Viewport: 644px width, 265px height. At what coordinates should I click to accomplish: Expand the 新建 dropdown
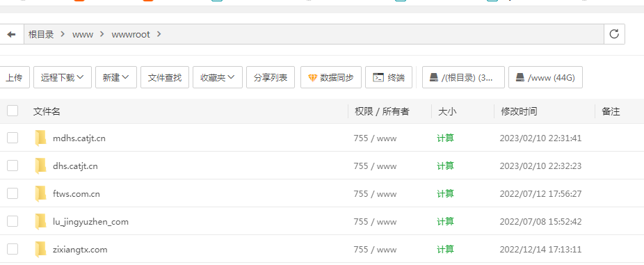click(116, 77)
